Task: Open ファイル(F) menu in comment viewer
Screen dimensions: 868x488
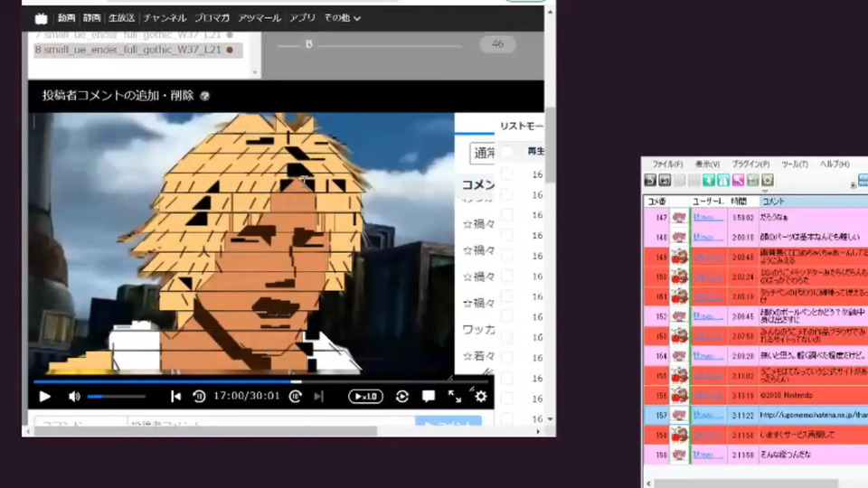Action: pyautogui.click(x=667, y=164)
